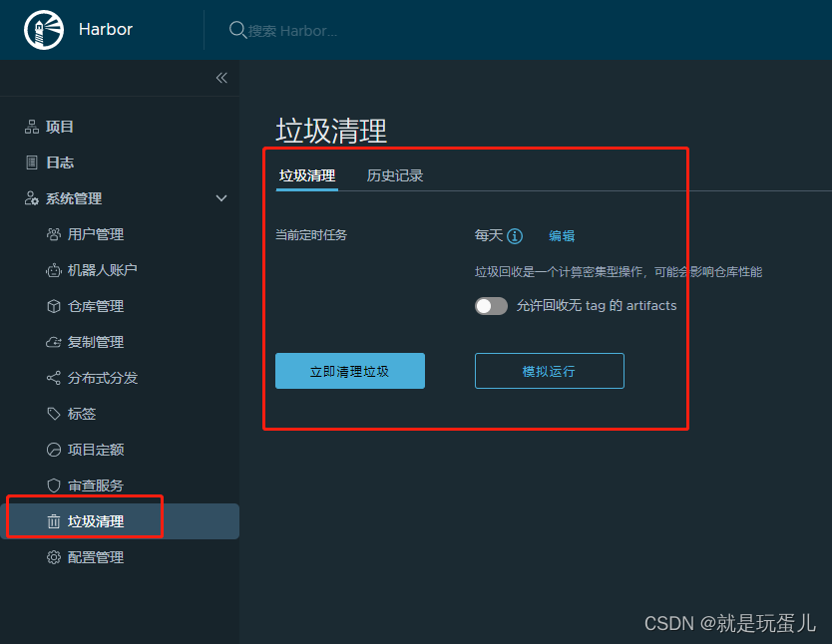832x644 pixels.
Task: Click the 模拟运行 button
Action: (550, 371)
